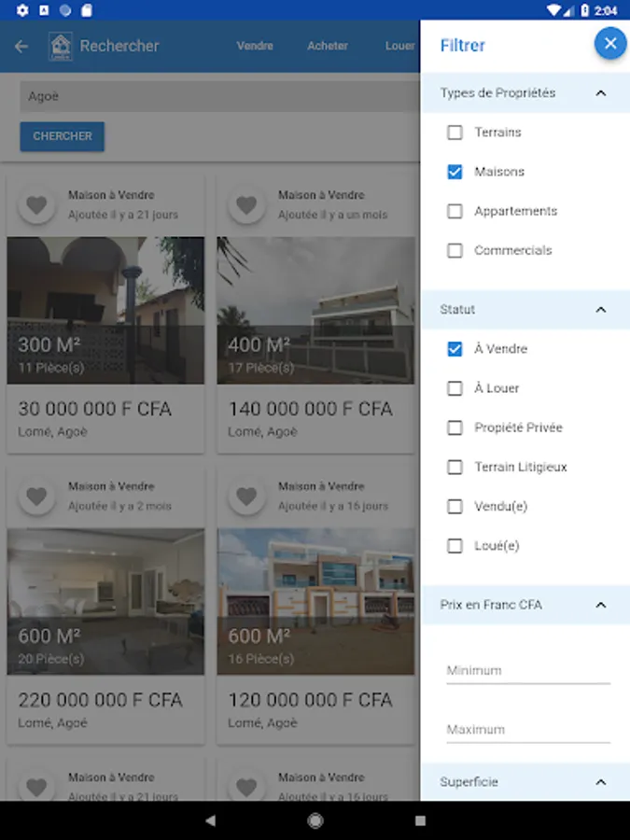The image size is (630, 840).
Task: Uncheck the À Vendre status
Action: (455, 349)
